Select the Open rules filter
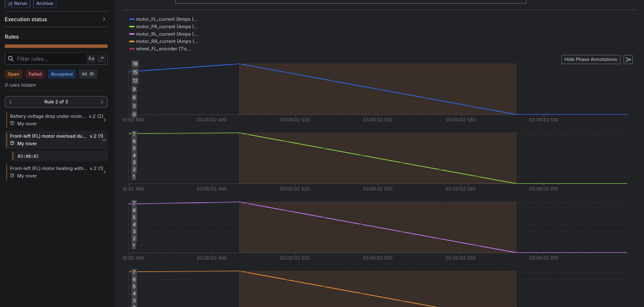This screenshot has height=307, width=644. pos(14,74)
